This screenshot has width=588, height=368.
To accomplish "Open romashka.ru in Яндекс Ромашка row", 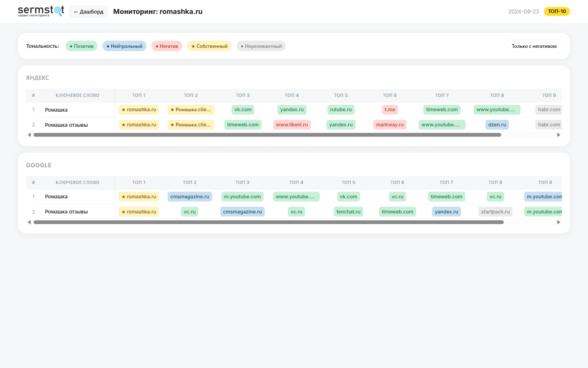I will click(139, 110).
